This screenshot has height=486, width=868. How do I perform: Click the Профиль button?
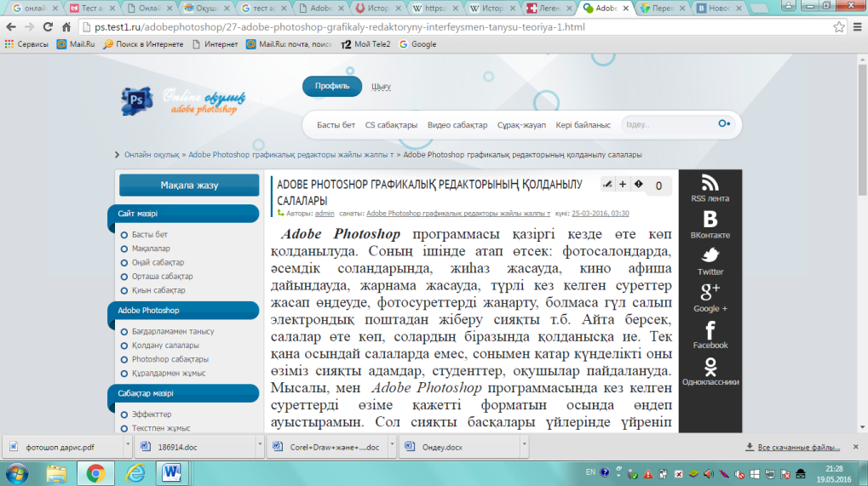[x=332, y=86]
